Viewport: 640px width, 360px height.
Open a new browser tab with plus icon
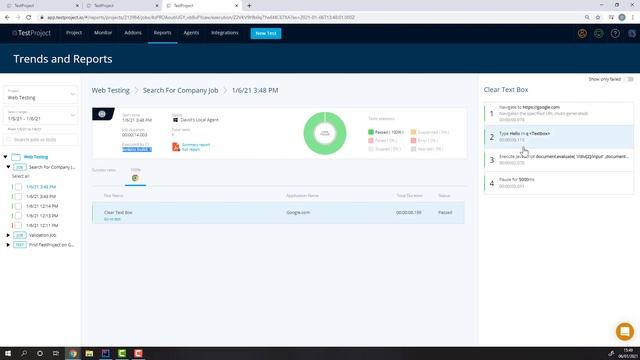249,6
